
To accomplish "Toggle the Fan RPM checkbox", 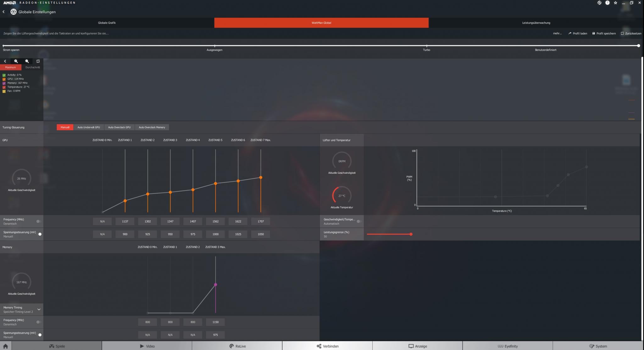I will pos(4,91).
